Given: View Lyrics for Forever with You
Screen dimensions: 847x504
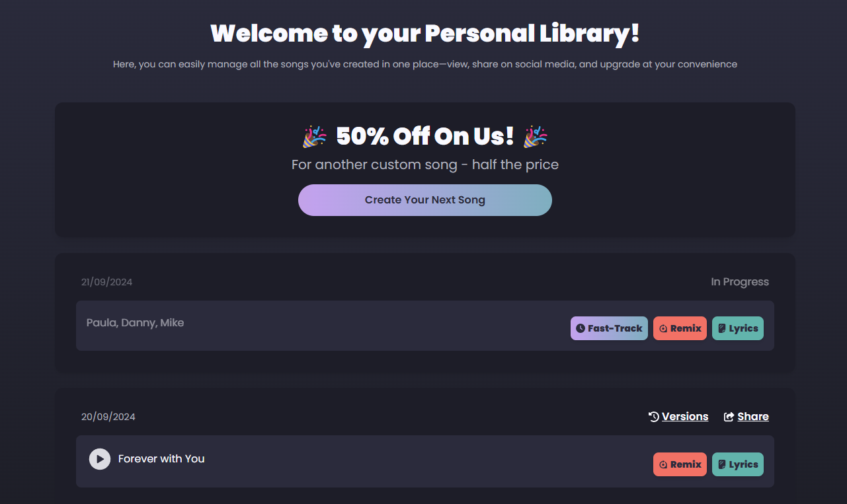Looking at the screenshot, I should pos(737,464).
